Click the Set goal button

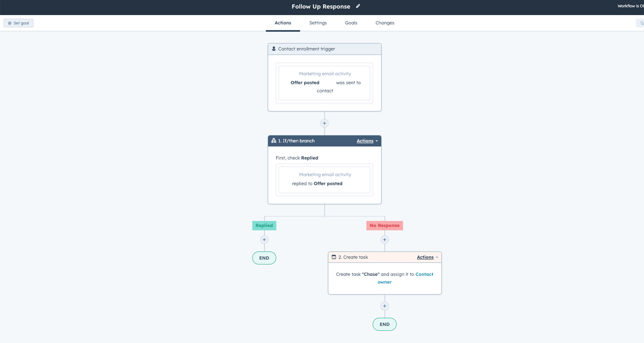click(18, 23)
